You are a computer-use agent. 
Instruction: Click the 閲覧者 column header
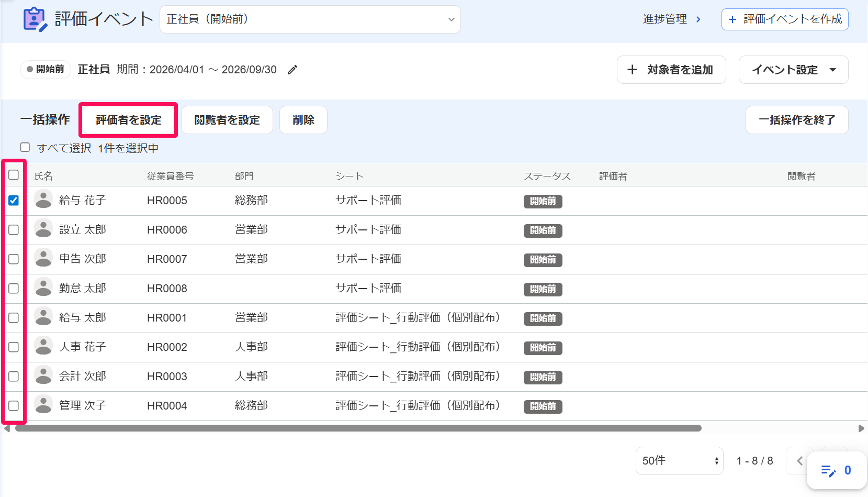(802, 176)
